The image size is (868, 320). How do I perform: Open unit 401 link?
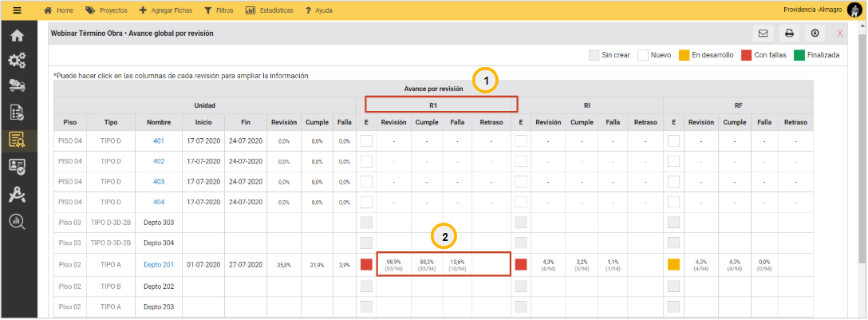pyautogui.click(x=159, y=140)
